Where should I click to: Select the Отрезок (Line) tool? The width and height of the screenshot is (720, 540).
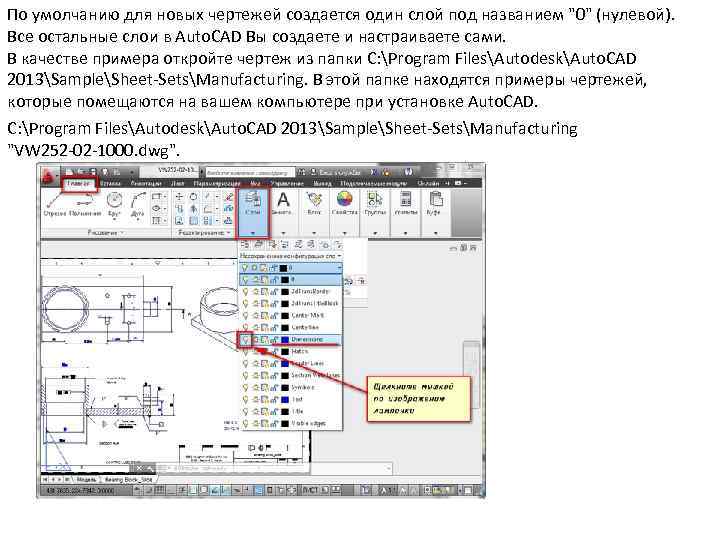coord(55,204)
